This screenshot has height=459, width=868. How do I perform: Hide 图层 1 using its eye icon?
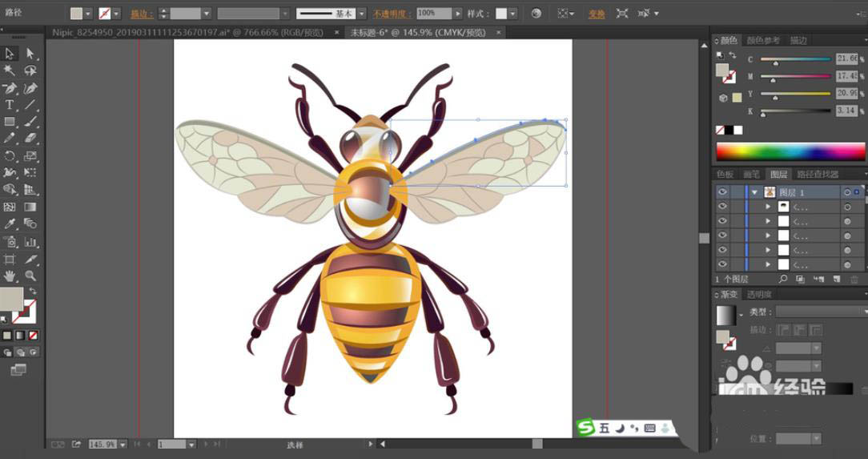coord(722,192)
